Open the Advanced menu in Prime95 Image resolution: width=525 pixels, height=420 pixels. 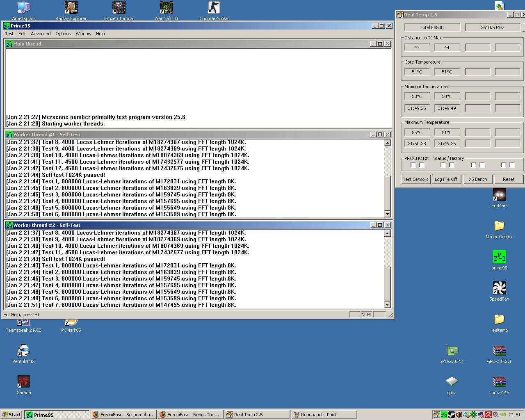tap(41, 34)
